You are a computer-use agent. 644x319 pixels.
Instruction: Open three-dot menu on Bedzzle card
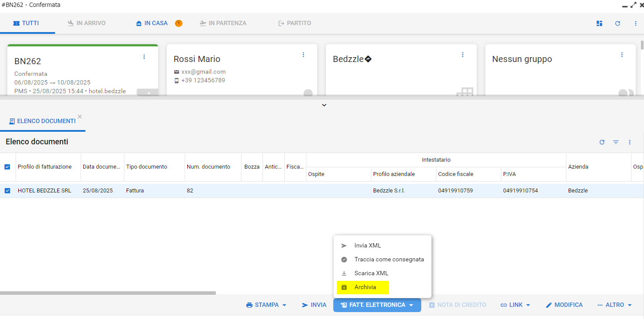tap(462, 55)
